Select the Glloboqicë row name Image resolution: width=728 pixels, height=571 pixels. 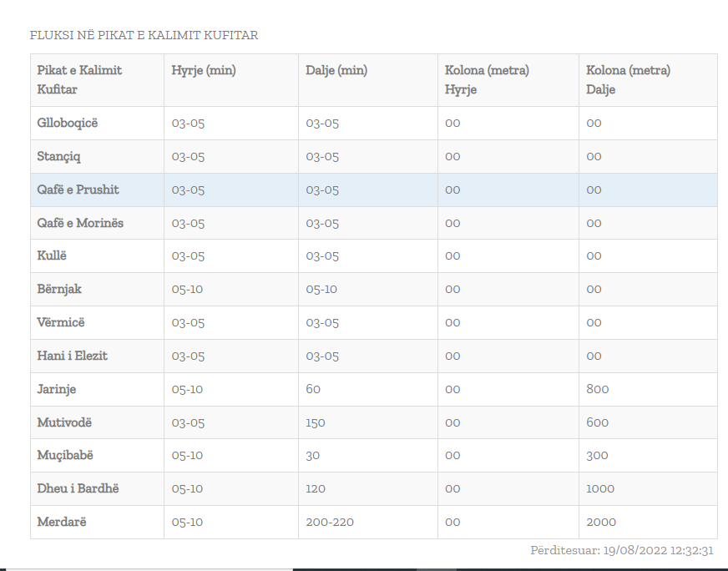[68, 123]
